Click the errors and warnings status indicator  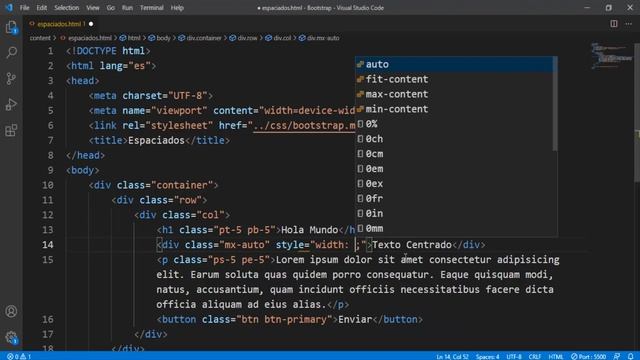pos(19,356)
